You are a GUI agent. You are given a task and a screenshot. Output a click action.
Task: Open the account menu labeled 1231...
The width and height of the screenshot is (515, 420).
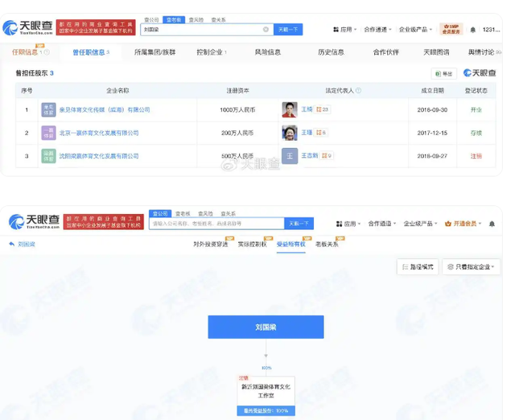coord(491,30)
